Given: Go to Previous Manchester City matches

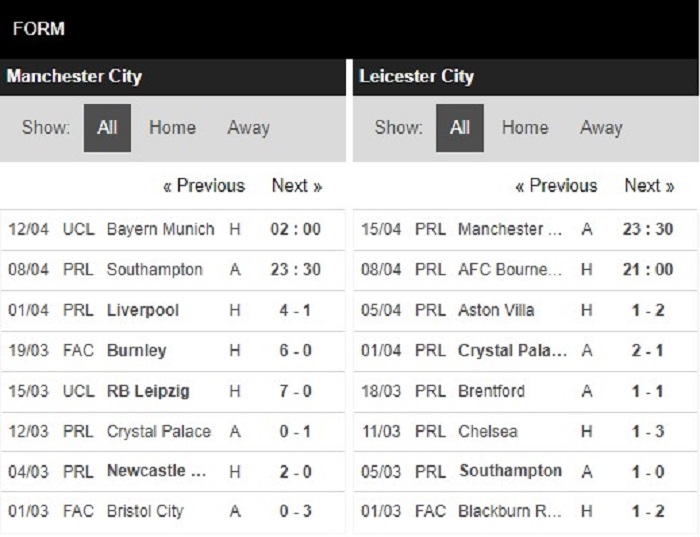Looking at the screenshot, I should (x=204, y=186).
